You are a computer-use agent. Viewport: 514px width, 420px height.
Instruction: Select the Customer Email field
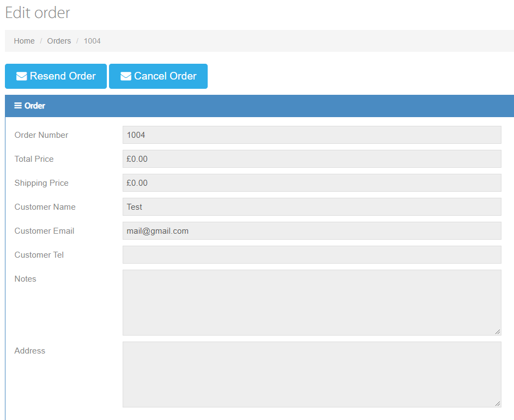click(312, 230)
